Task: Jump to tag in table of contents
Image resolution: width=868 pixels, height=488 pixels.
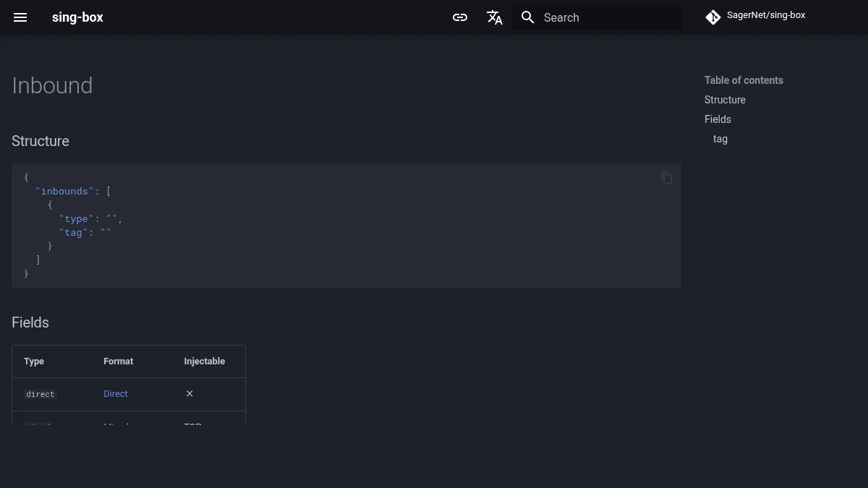Action: (x=720, y=139)
